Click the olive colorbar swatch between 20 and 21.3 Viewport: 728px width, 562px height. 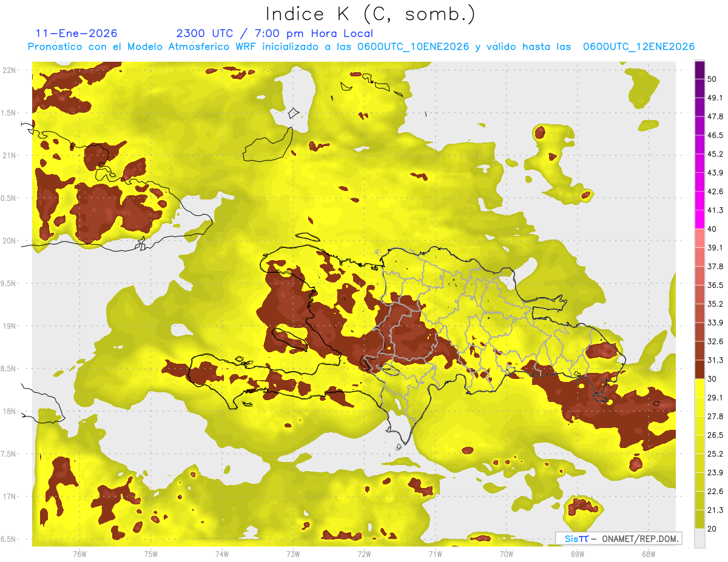699,520
